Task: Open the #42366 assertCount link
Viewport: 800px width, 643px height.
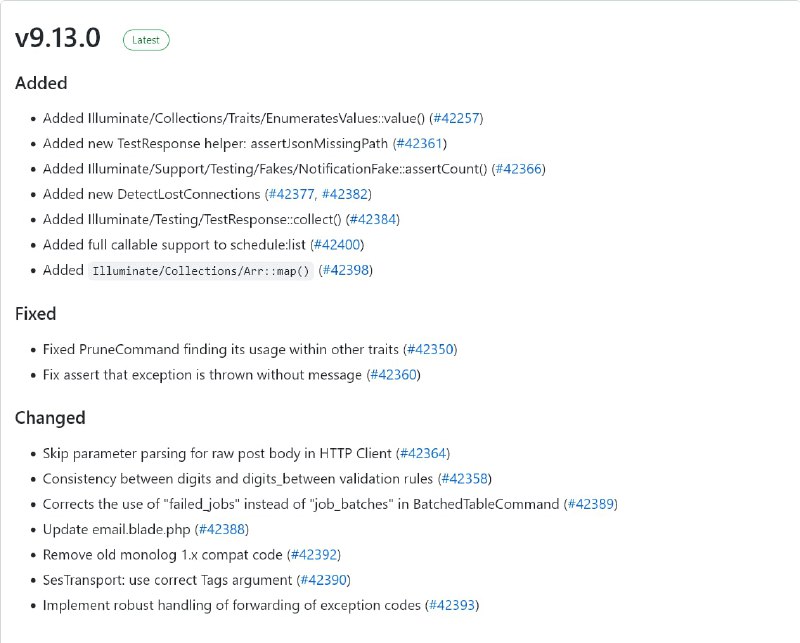Action: click(518, 169)
